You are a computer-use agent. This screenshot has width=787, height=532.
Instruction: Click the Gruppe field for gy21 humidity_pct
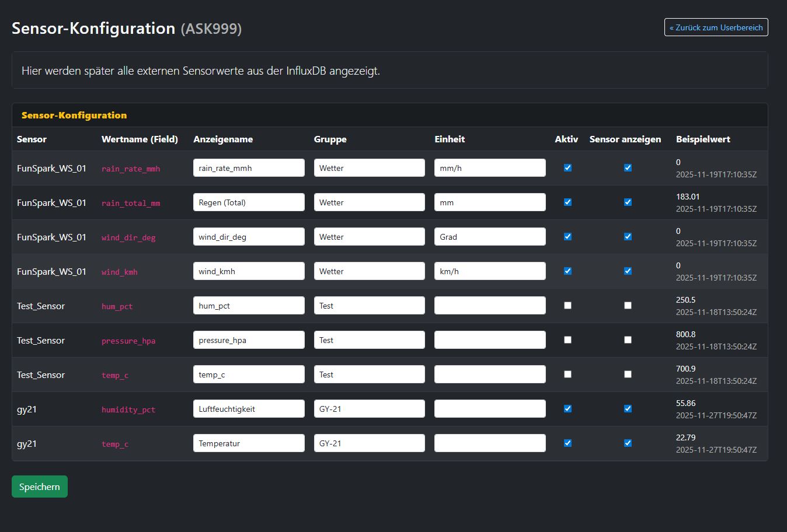pyautogui.click(x=369, y=409)
